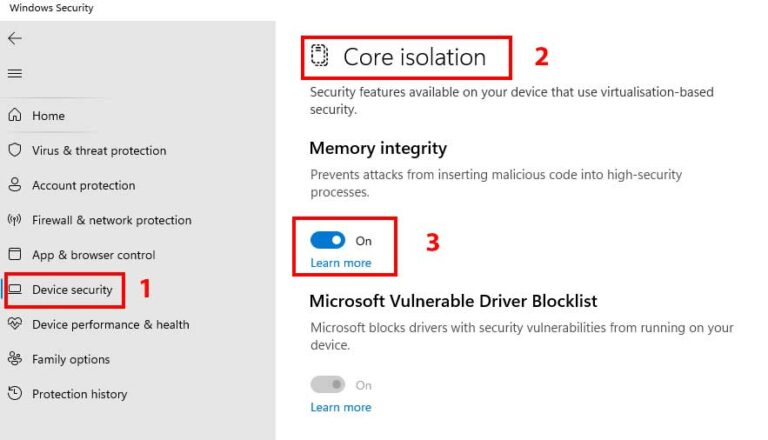Image resolution: width=768 pixels, height=440 pixels.
Task: Click the App & browser control window icon
Action: (x=14, y=255)
